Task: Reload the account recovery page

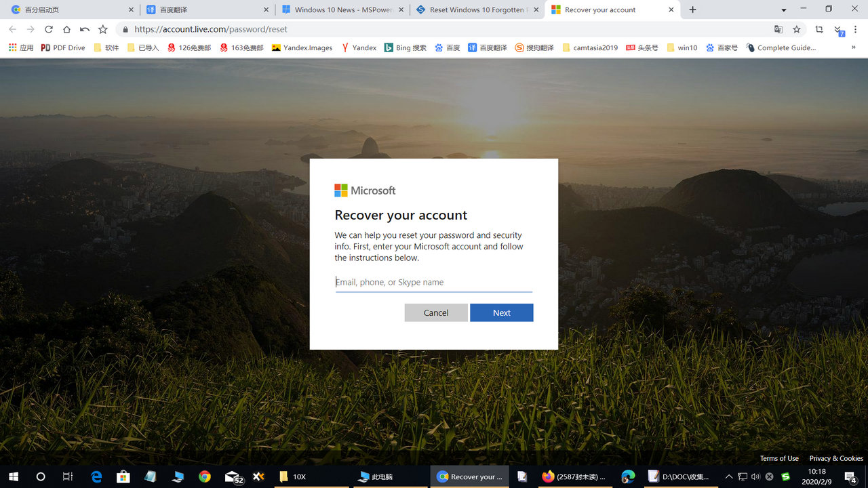Action: 48,29
